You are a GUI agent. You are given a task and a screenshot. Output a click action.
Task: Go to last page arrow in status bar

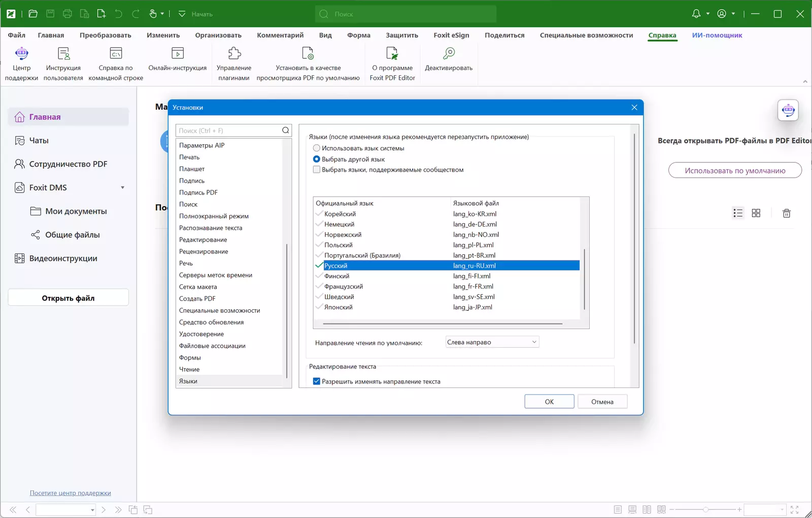point(118,509)
